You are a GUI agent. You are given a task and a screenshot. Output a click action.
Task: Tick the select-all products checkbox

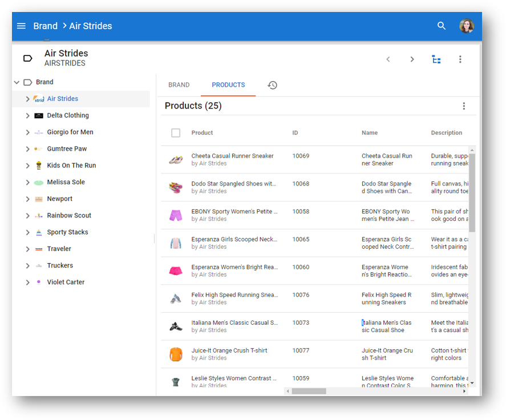pos(176,133)
